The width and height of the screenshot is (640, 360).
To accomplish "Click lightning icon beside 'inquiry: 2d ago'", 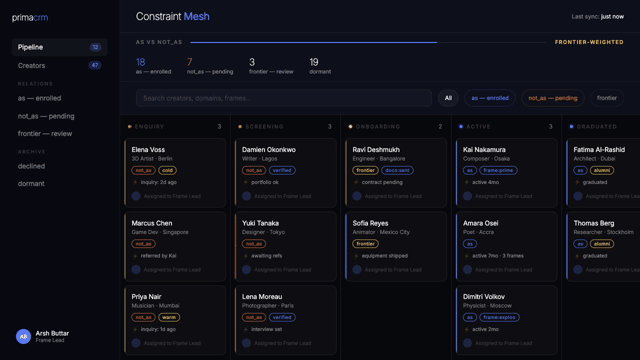I will click(x=135, y=182).
